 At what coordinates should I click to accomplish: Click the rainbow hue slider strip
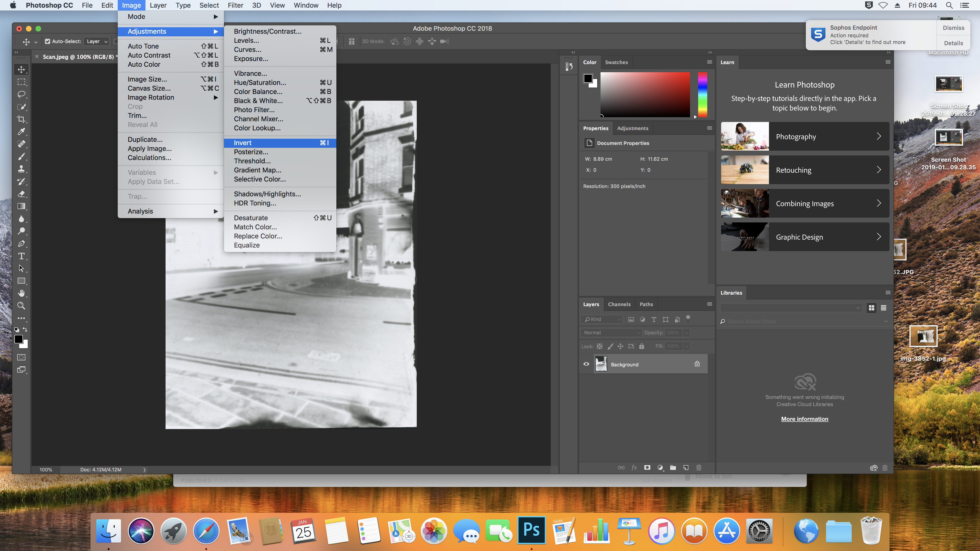click(x=702, y=94)
